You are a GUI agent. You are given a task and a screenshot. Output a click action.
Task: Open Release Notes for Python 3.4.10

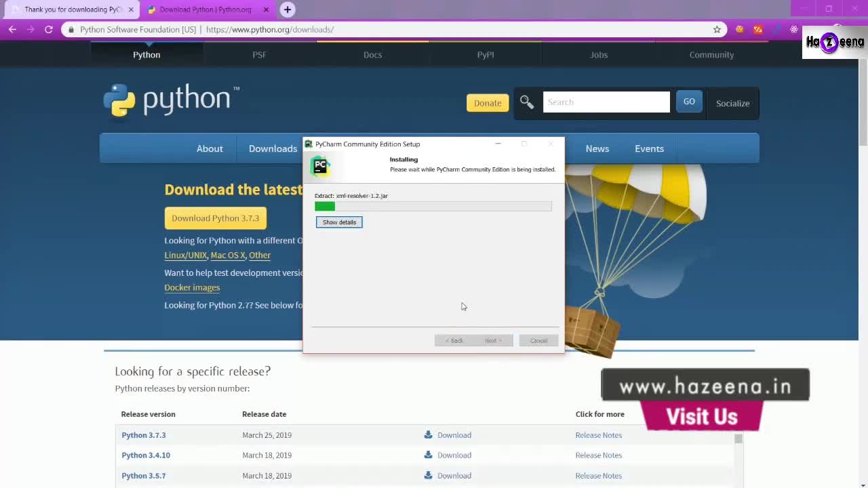tap(599, 455)
